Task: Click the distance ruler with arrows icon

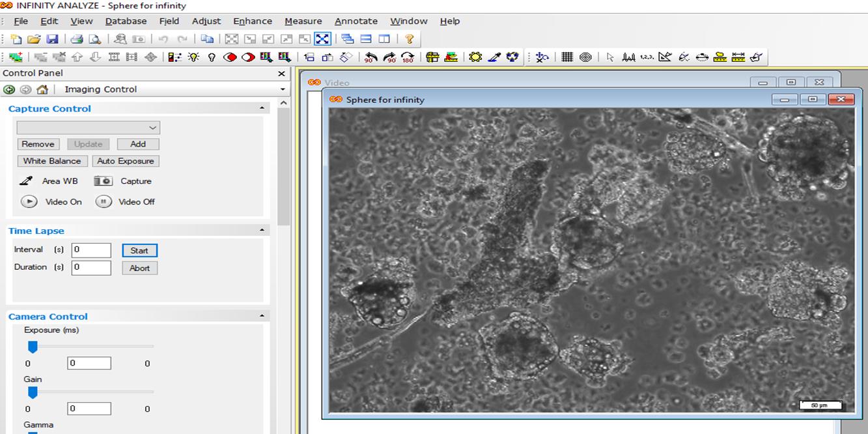Action: click(x=738, y=57)
